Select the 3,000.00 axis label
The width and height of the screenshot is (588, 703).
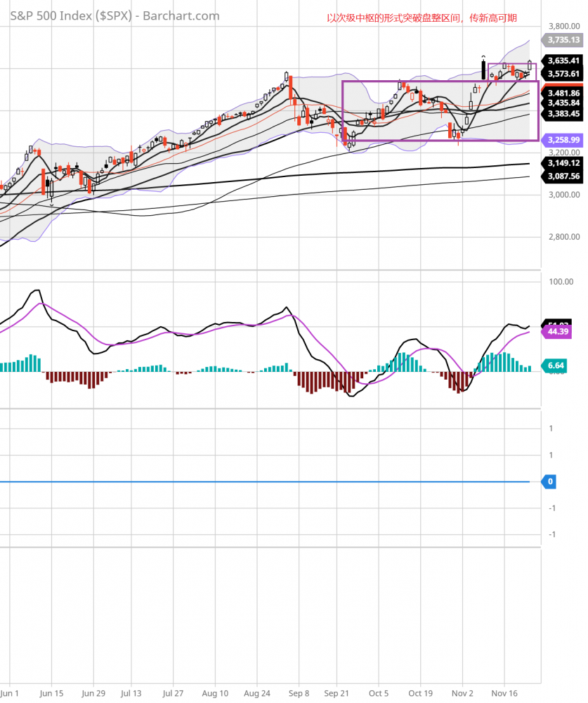coord(564,195)
